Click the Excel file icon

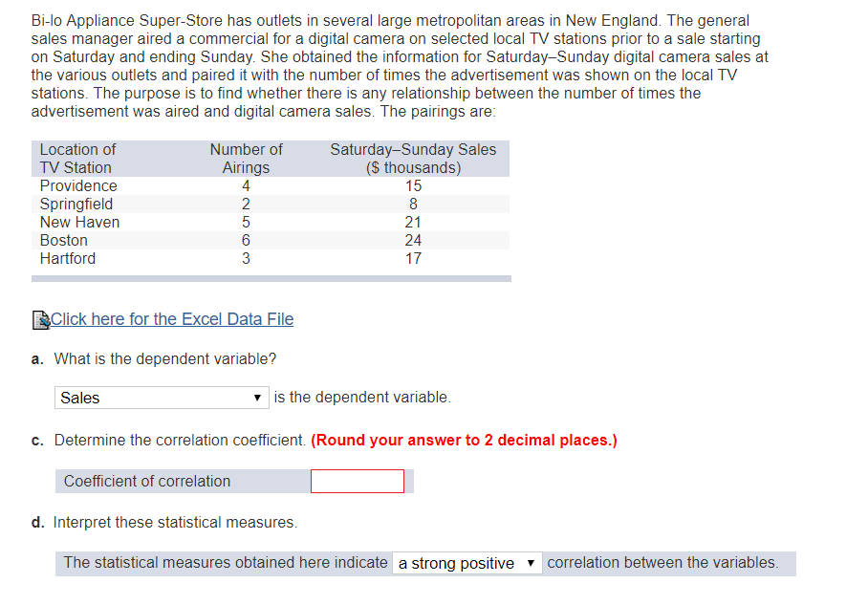coord(40,319)
